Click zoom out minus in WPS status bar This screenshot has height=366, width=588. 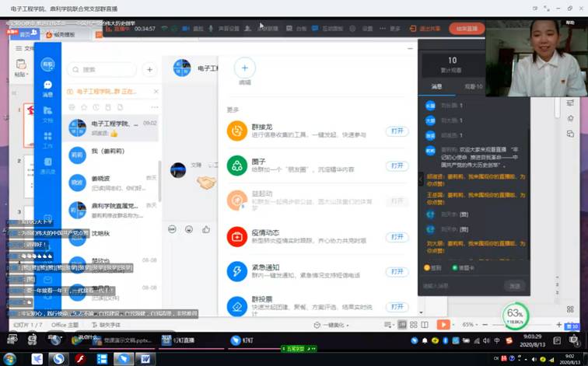click(x=485, y=324)
